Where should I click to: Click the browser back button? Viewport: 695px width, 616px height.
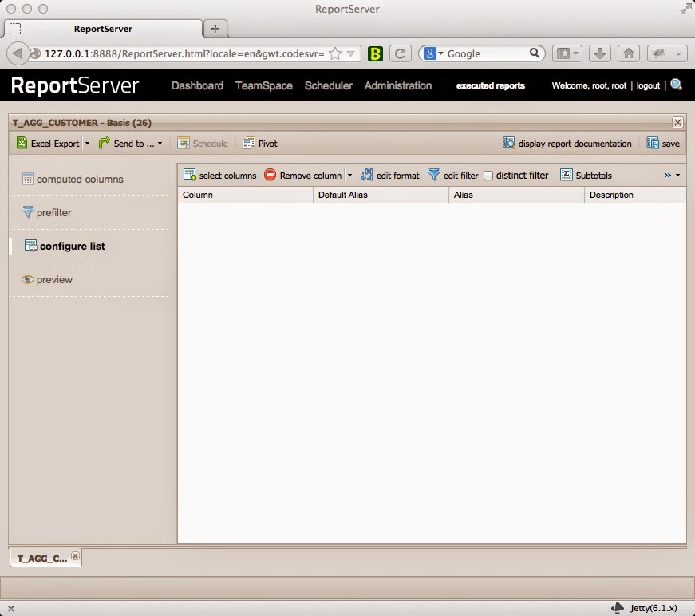tap(18, 53)
